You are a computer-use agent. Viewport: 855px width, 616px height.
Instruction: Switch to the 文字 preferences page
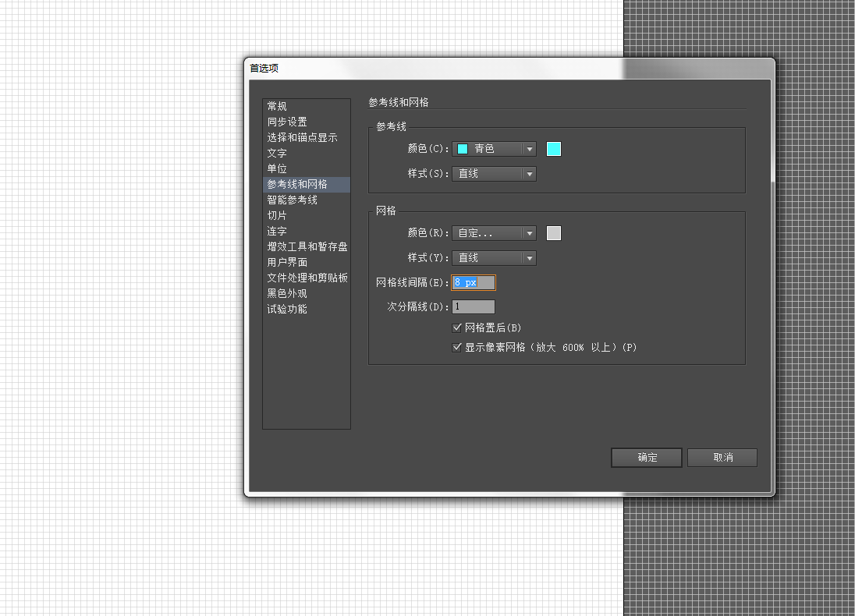coord(276,153)
